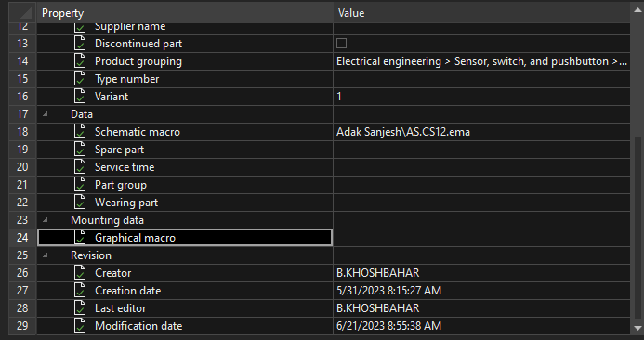
Task: Click the Part group value field
Action: click(481, 185)
